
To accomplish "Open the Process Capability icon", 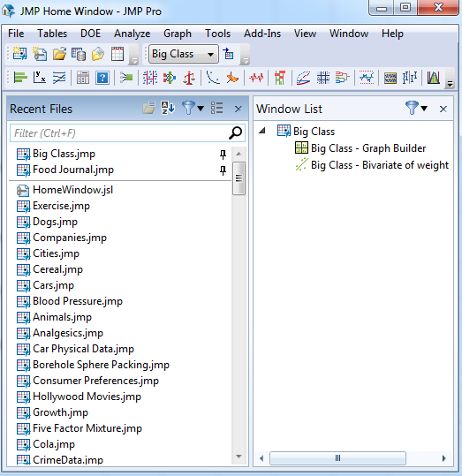I will point(434,78).
